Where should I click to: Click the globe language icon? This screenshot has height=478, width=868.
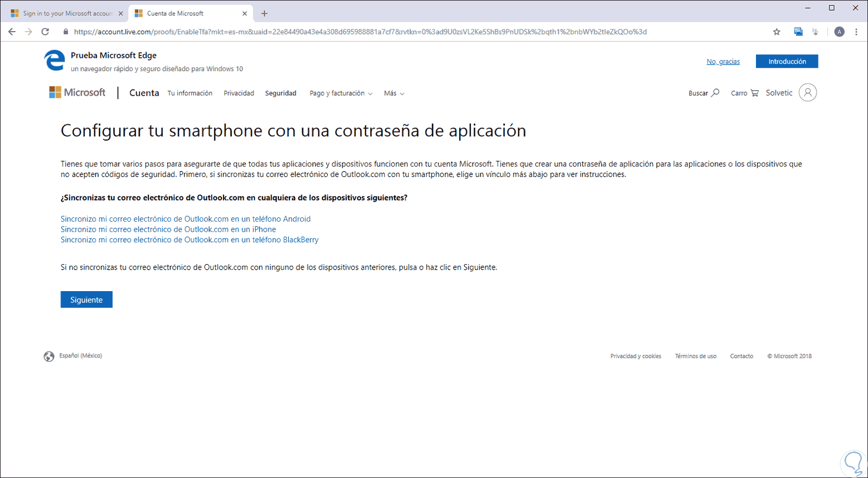point(49,356)
